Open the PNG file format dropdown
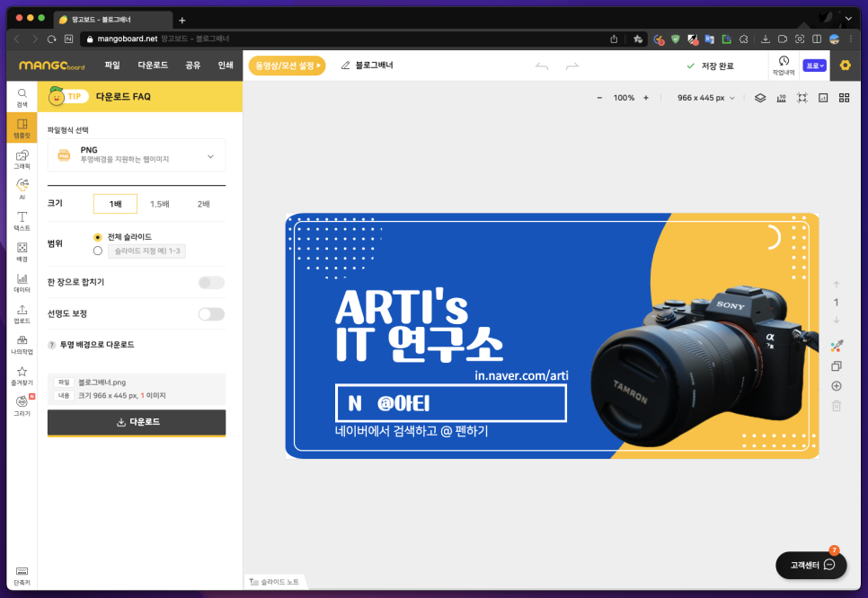Screen dimensions: 868x598 [137, 155]
